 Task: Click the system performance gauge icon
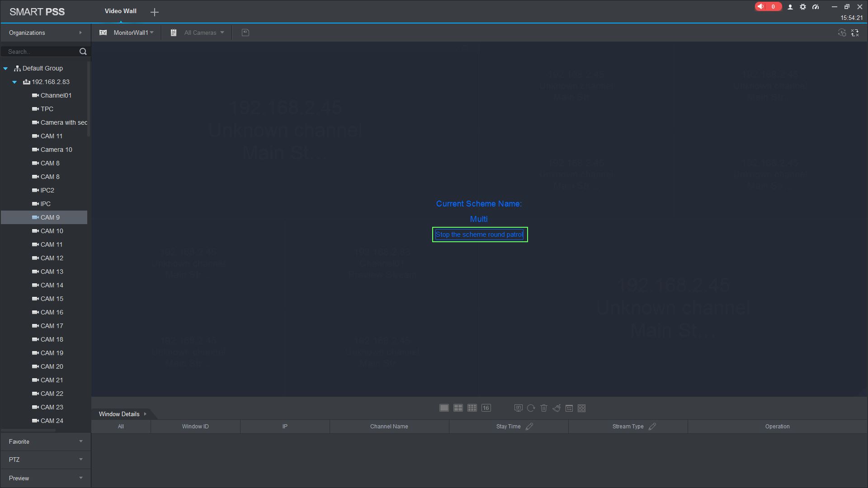tap(816, 7)
